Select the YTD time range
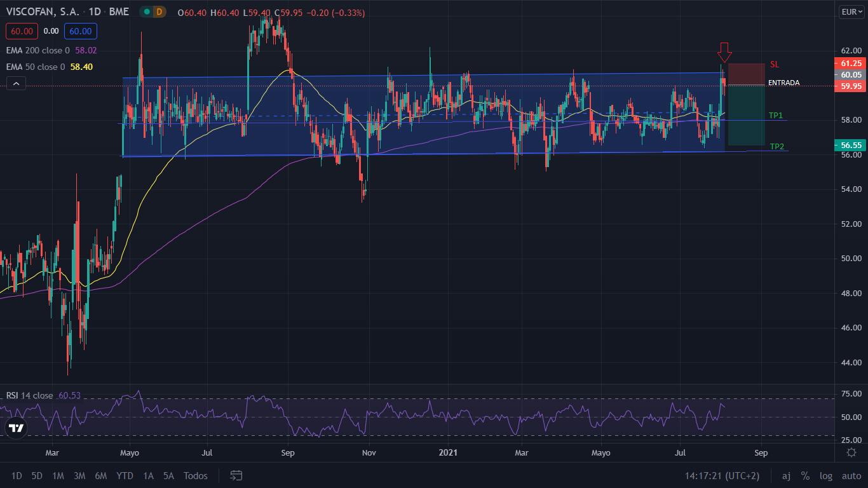The image size is (868, 488). pos(125,476)
